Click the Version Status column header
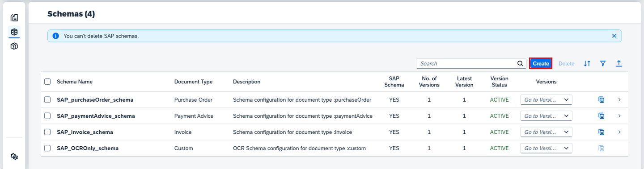644x169 pixels. click(499, 82)
